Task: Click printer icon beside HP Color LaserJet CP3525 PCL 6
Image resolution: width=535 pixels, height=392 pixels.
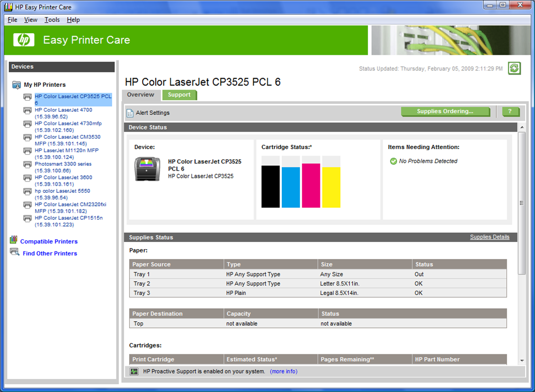Action: pos(27,97)
